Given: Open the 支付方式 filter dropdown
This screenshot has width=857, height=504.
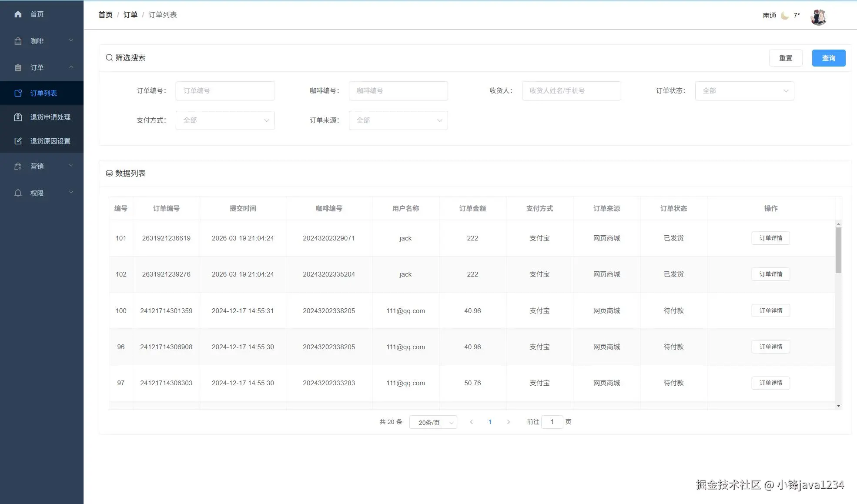Looking at the screenshot, I should pos(225,120).
